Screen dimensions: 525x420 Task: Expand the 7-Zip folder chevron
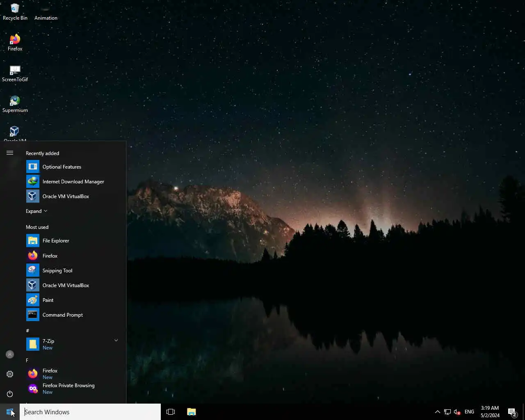(x=116, y=341)
